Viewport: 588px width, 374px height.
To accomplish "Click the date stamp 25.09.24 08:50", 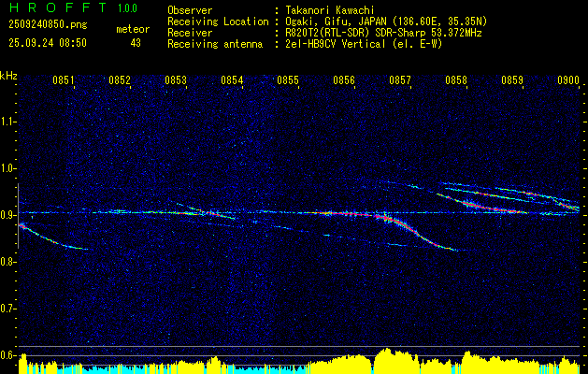I will 48,43.
